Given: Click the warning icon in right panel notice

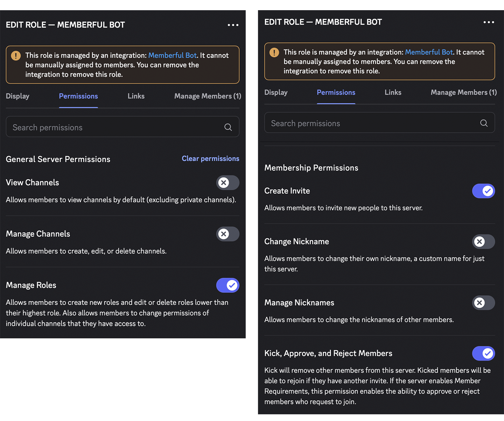Looking at the screenshot, I should coord(274,53).
